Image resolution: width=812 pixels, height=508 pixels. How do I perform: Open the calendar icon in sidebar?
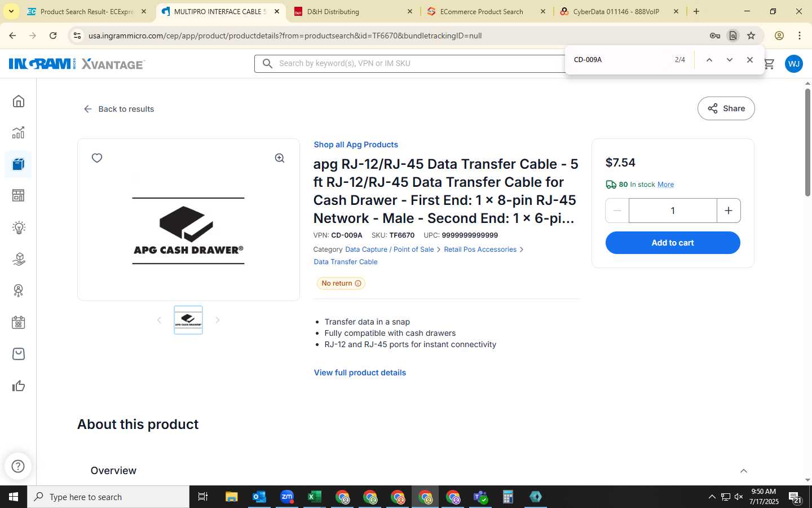pyautogui.click(x=19, y=322)
